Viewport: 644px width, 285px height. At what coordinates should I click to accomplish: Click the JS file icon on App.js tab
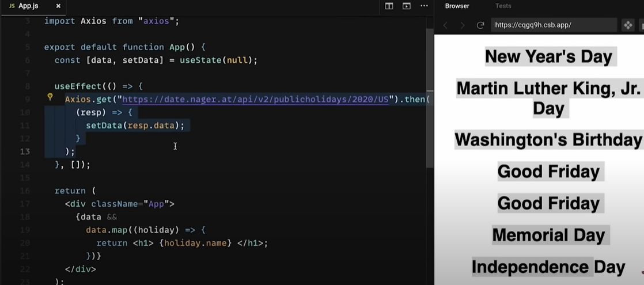pos(12,6)
